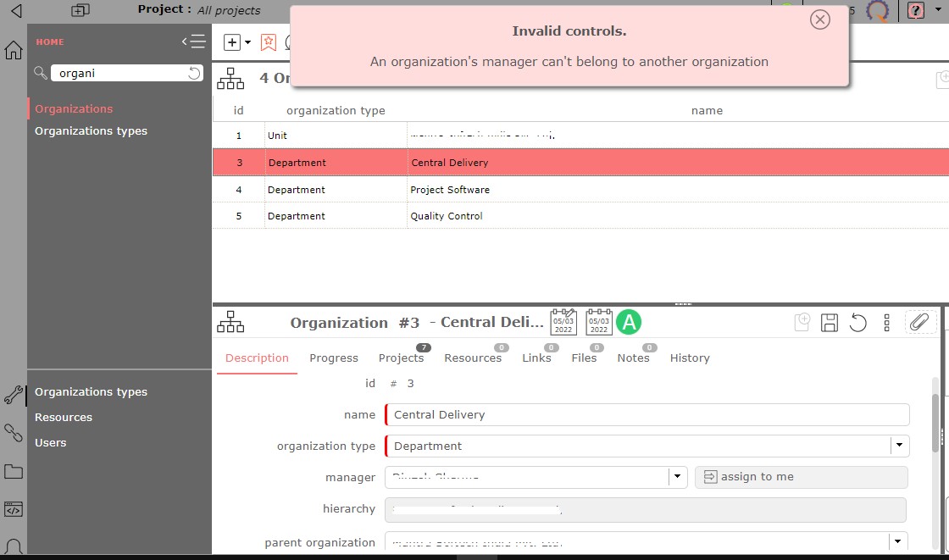This screenshot has height=560, width=949.
Task: Switch to the Projects tab
Action: 401,358
